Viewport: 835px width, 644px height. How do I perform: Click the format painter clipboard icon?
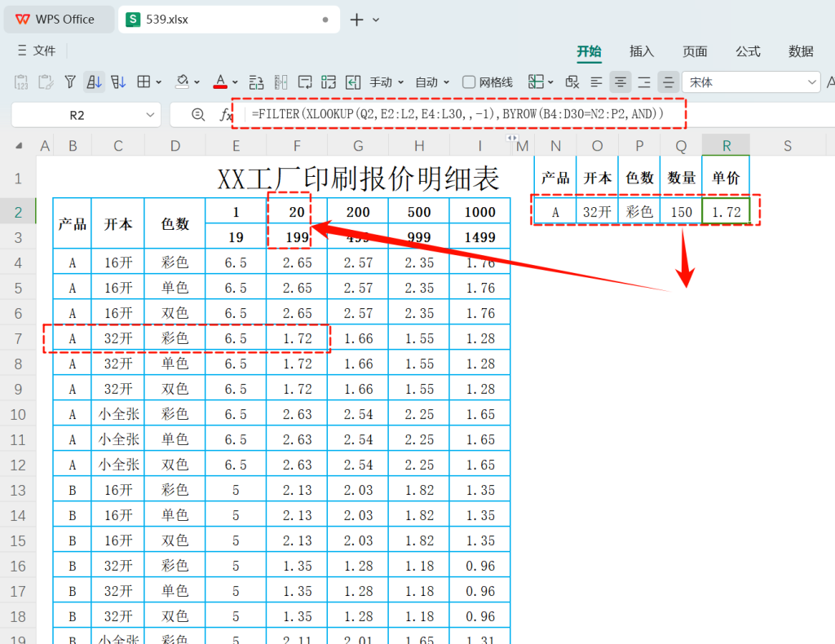(x=46, y=82)
